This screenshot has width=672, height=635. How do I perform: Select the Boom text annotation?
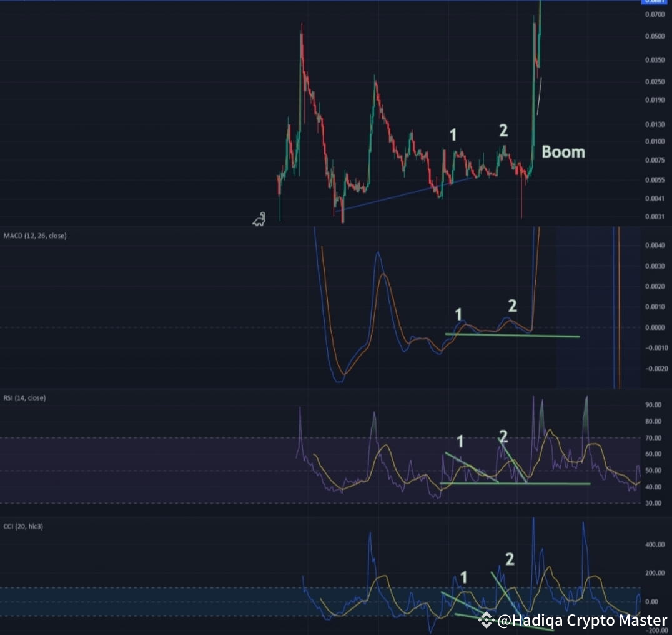[563, 151]
